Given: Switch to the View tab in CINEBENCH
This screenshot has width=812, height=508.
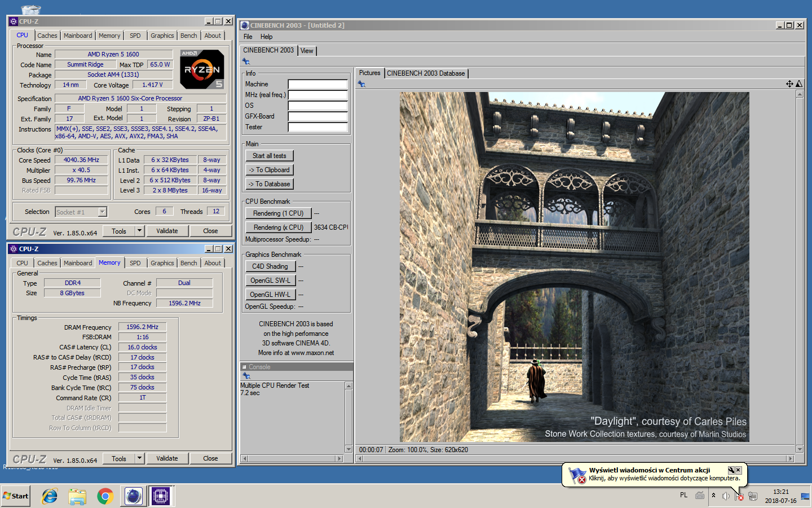Looking at the screenshot, I should coord(307,51).
